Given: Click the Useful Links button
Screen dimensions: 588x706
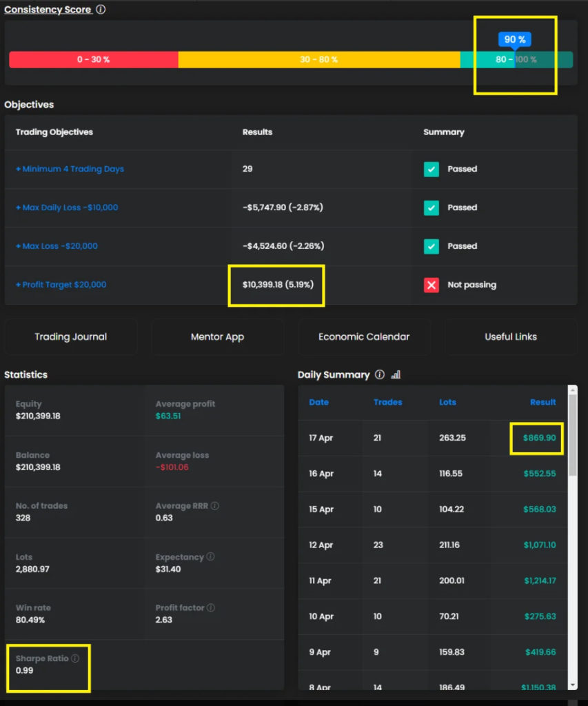Looking at the screenshot, I should tap(511, 337).
